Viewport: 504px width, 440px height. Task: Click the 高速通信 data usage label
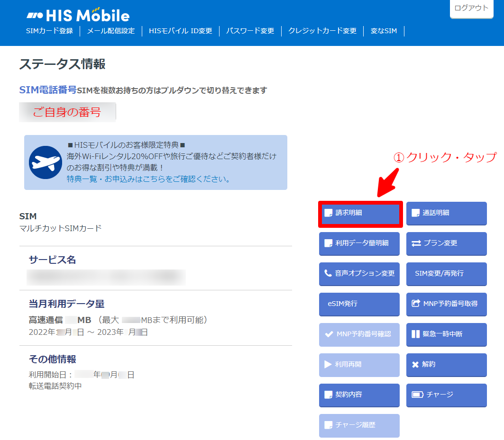click(x=46, y=320)
